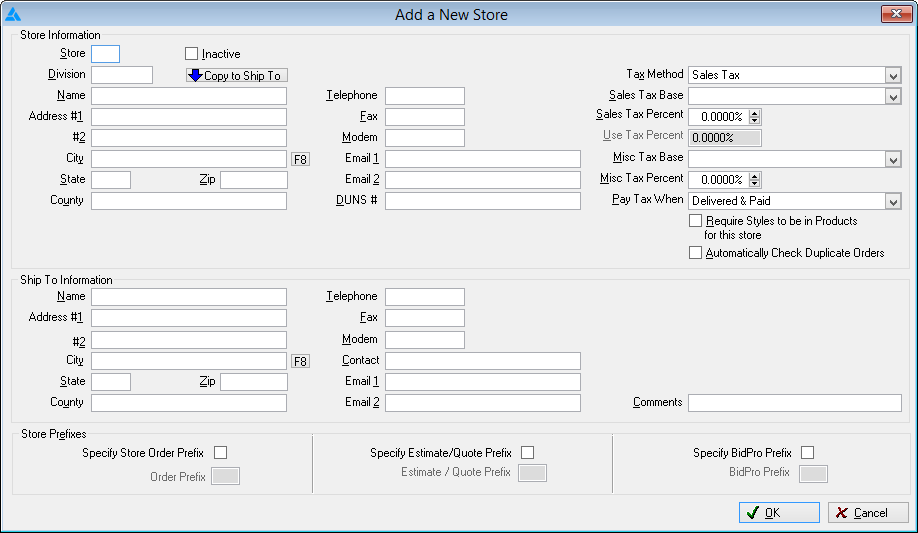Enable Require Styles to be in Products
Viewport: 918px width, 533px height.
(696, 221)
